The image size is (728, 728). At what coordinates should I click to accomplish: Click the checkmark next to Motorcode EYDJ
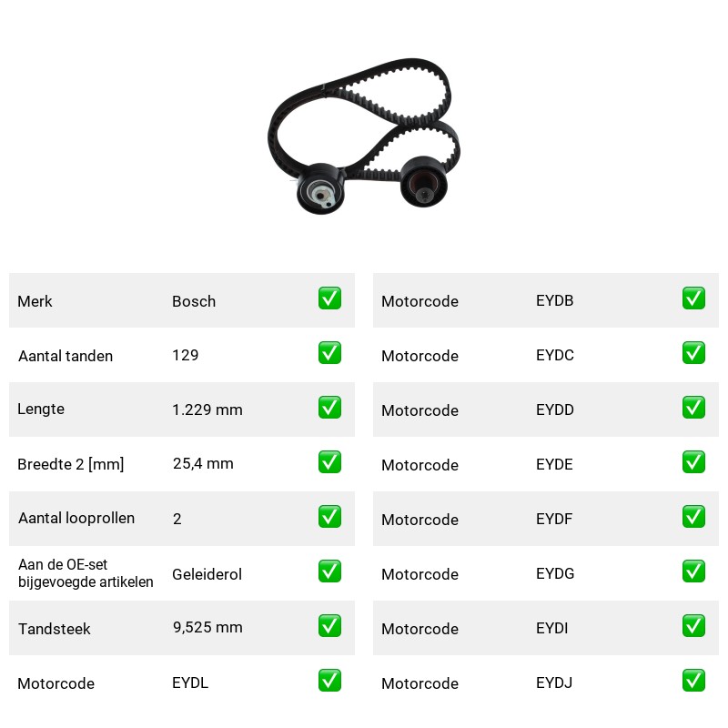[693, 680]
